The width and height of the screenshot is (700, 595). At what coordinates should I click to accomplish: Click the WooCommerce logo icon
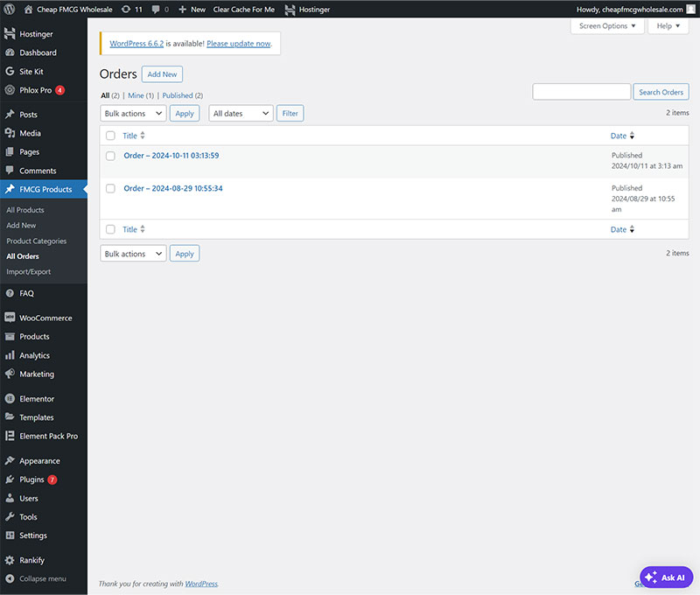pos(10,318)
